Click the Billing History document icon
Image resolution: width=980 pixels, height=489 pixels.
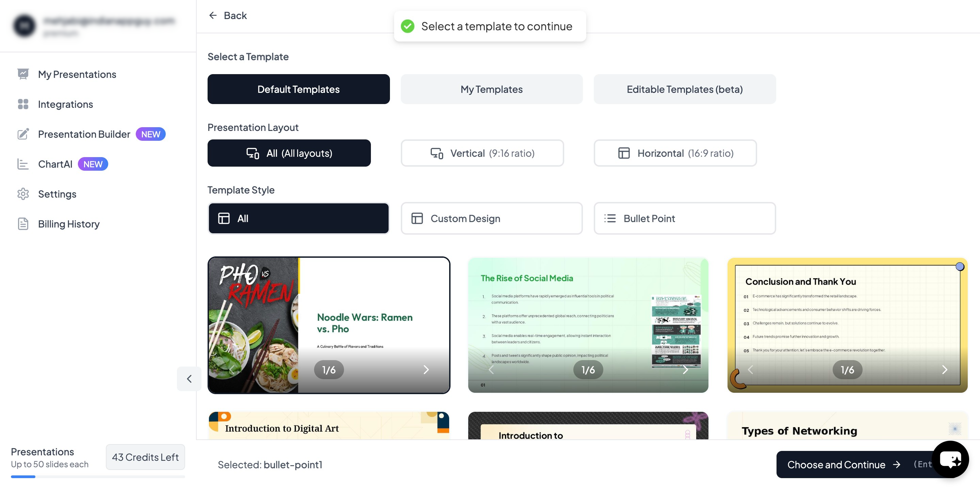[23, 224]
